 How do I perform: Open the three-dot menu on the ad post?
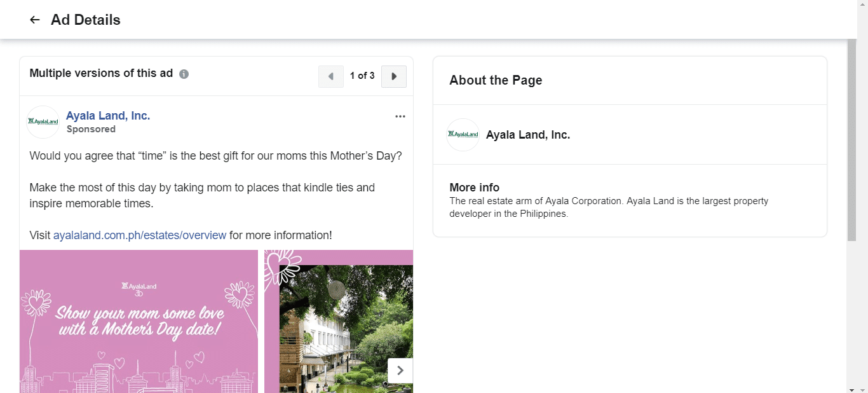400,116
